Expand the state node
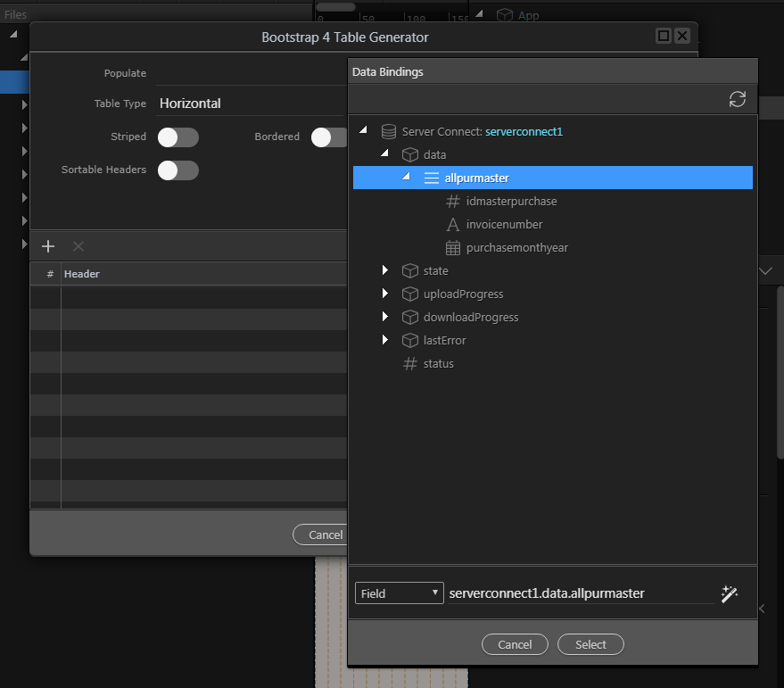 [x=385, y=270]
